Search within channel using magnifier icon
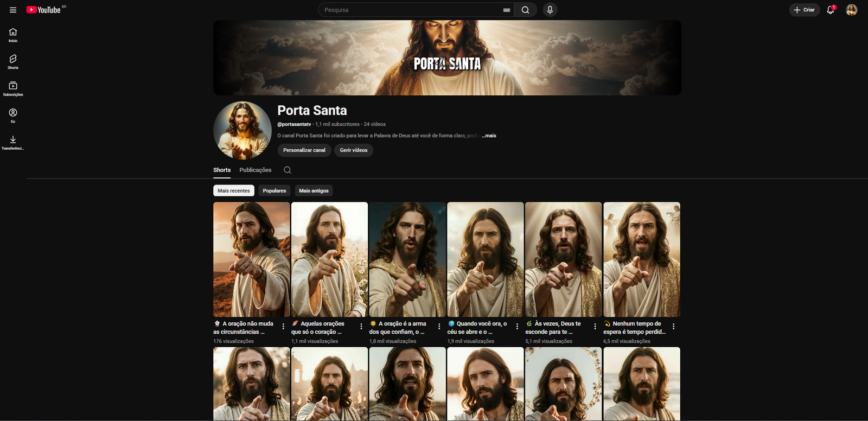 pyautogui.click(x=288, y=170)
